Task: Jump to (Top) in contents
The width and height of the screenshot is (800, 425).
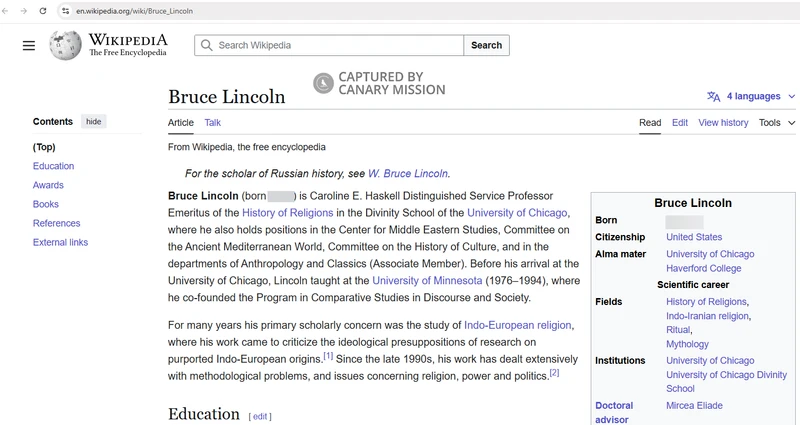Action: click(44, 147)
